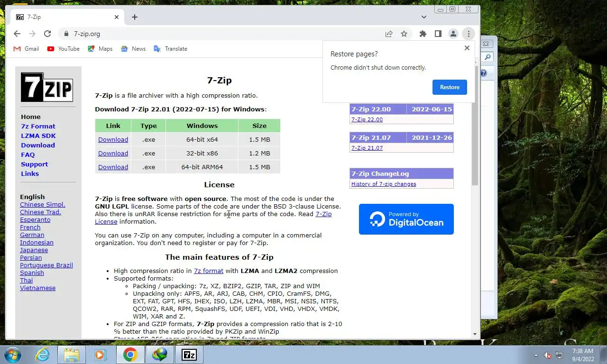Open the YouTube bookmark
This screenshot has width=607, height=364.
[63, 49]
